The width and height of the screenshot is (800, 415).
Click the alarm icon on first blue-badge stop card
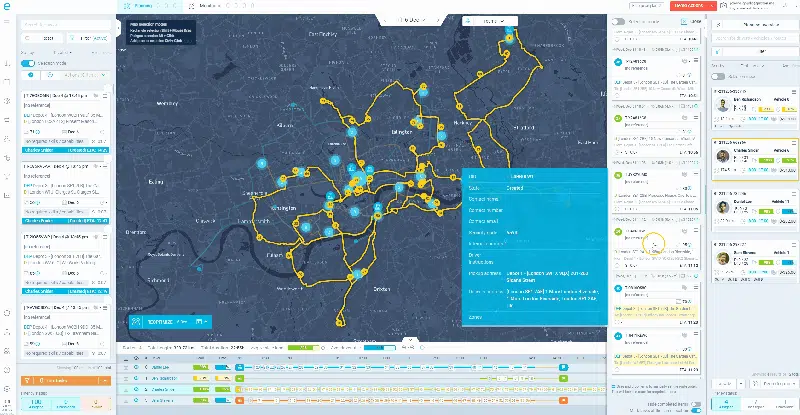point(685,61)
